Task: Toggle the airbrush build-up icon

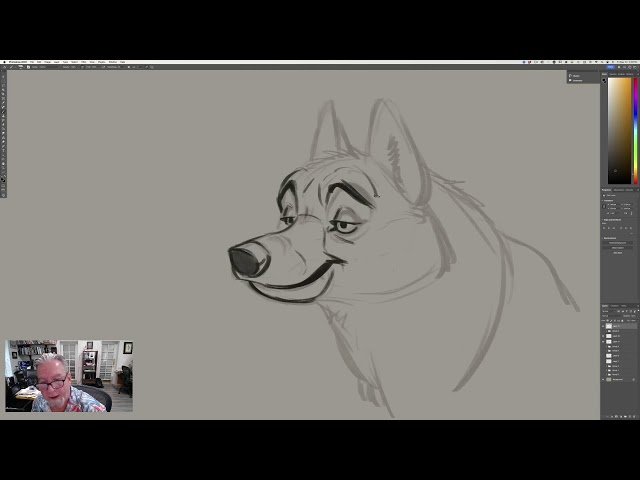Action: (x=103, y=67)
